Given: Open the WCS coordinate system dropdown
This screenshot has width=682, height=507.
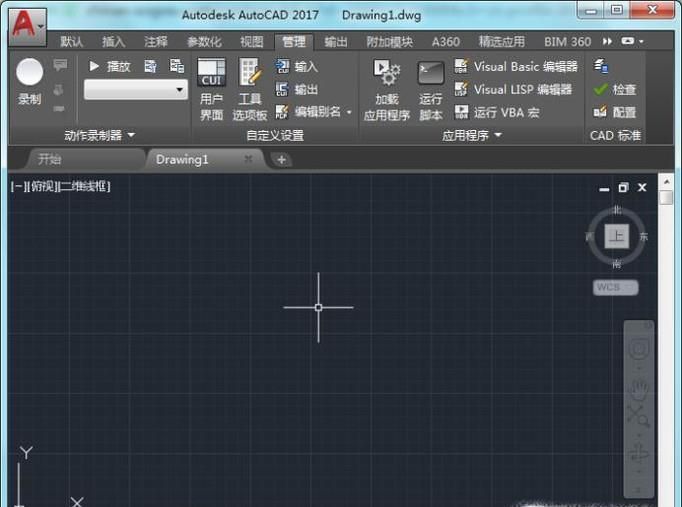Looking at the screenshot, I should click(x=615, y=288).
